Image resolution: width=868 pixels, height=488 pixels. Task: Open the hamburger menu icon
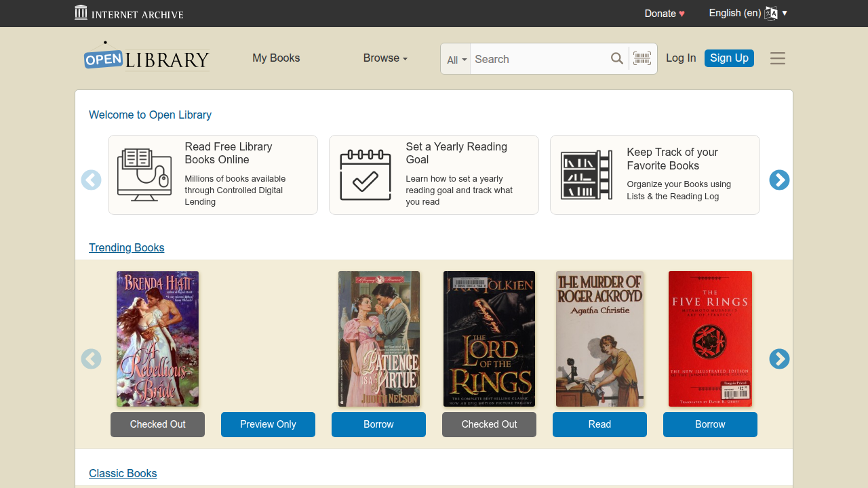pyautogui.click(x=778, y=58)
